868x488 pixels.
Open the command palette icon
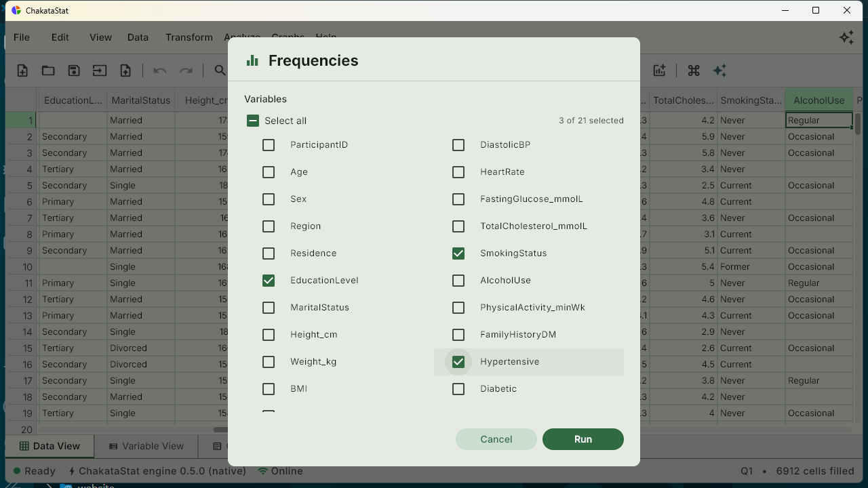click(693, 70)
